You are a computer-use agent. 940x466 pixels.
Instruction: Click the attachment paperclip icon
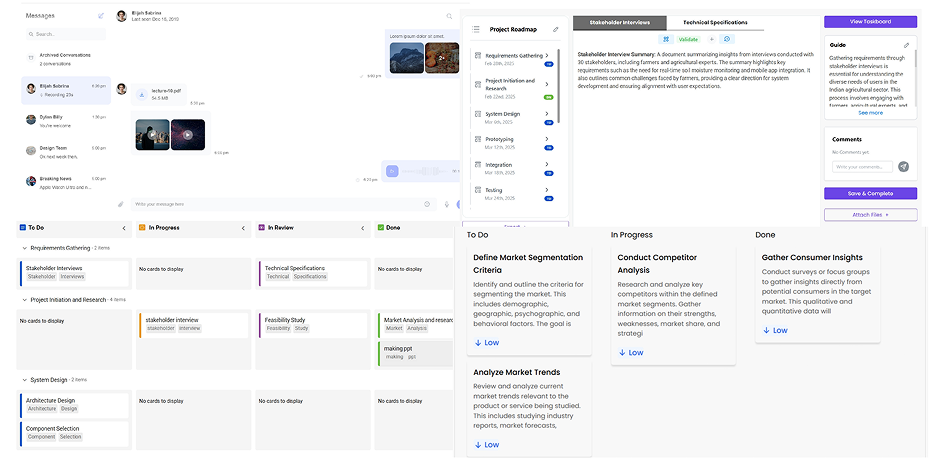pos(121,204)
